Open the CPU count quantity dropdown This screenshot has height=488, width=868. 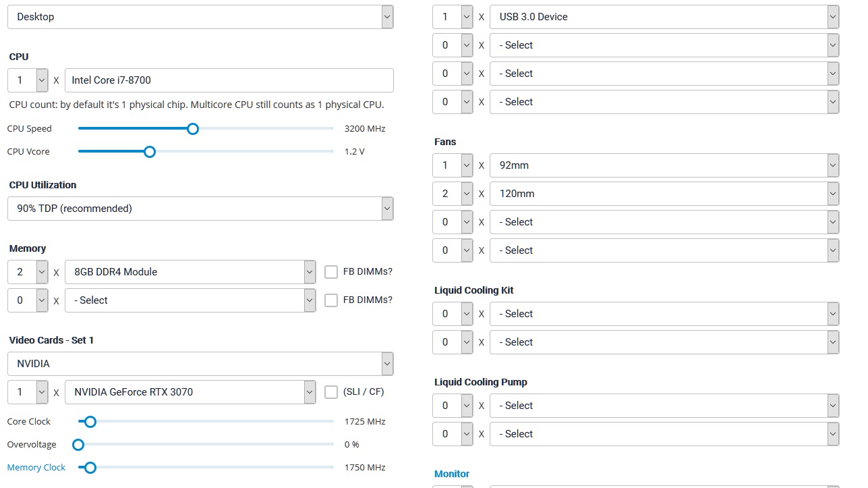(28, 80)
